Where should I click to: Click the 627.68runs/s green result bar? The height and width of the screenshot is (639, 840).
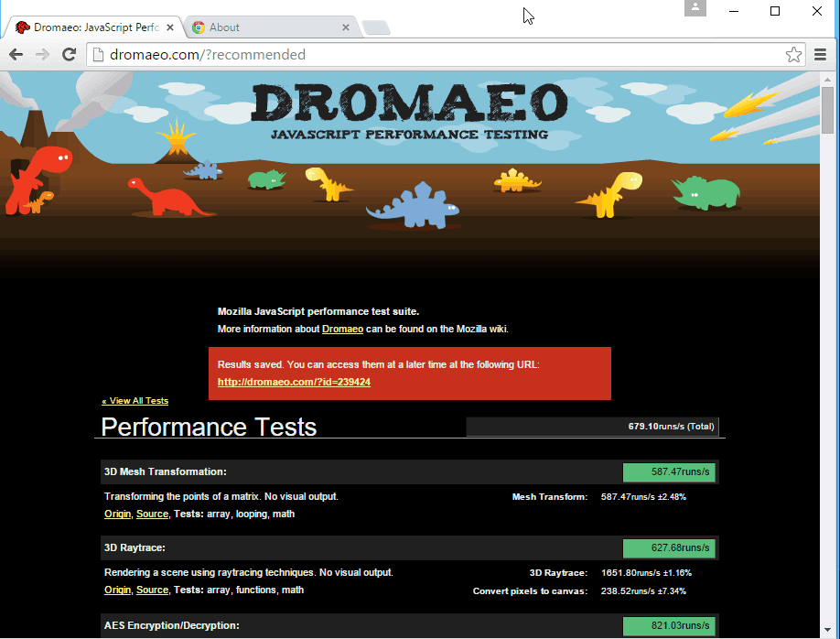pyautogui.click(x=669, y=548)
